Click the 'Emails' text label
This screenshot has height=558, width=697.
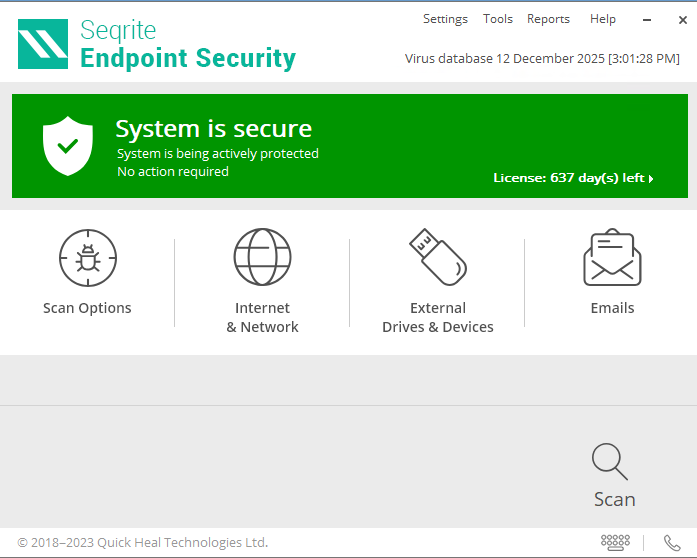coord(612,308)
